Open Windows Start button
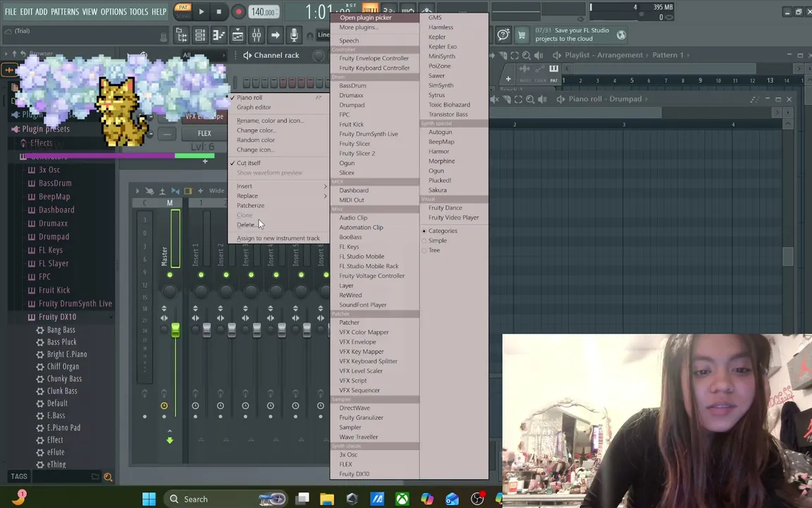 (149, 499)
